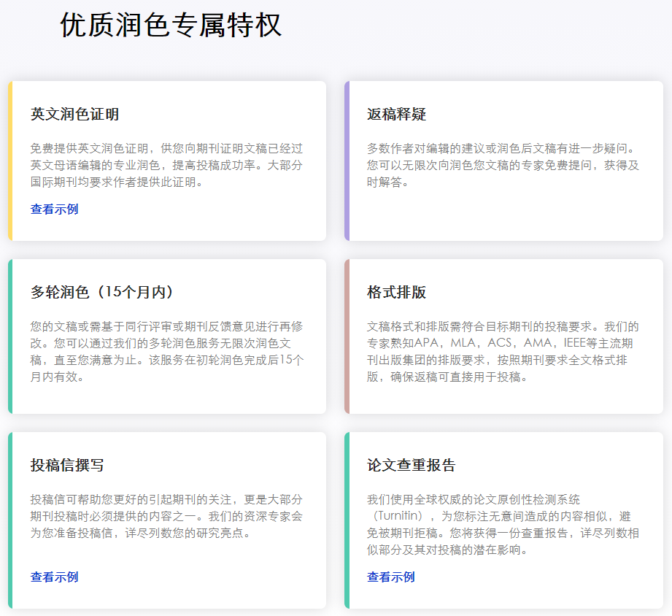Click the green accent bar on 多轮润色 card
The width and height of the screenshot is (672, 616).
tap(10, 336)
